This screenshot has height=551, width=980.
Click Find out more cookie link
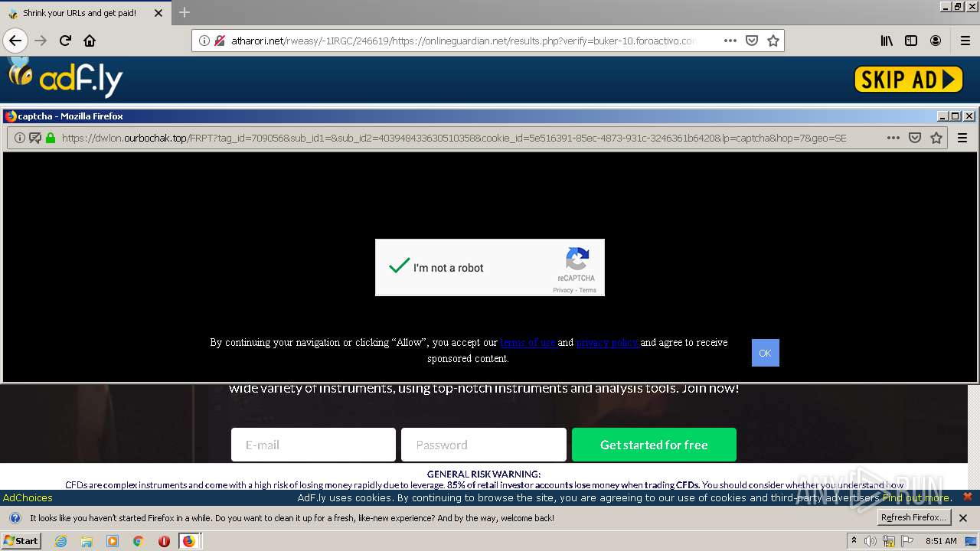pos(917,497)
